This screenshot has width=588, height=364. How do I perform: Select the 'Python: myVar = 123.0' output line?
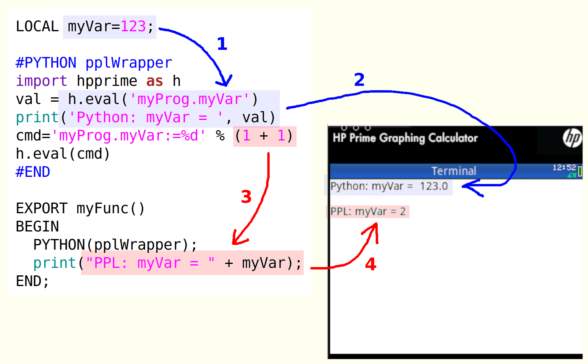(x=389, y=186)
